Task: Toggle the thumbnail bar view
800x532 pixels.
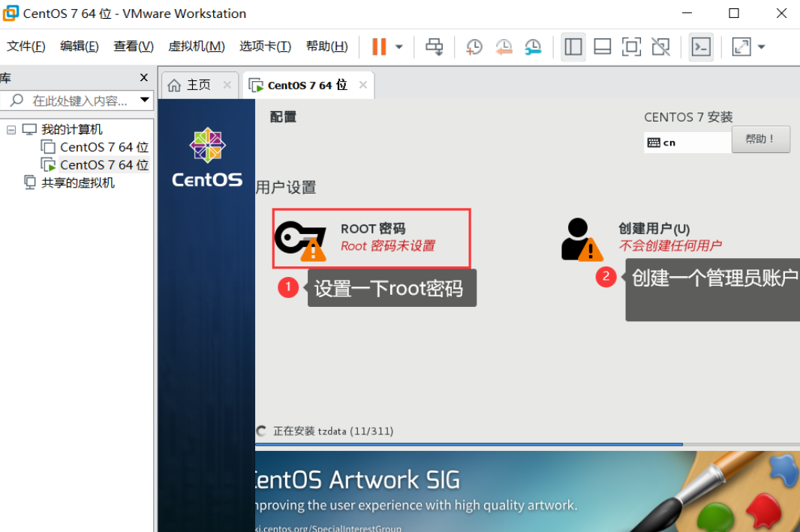Action: tap(603, 47)
